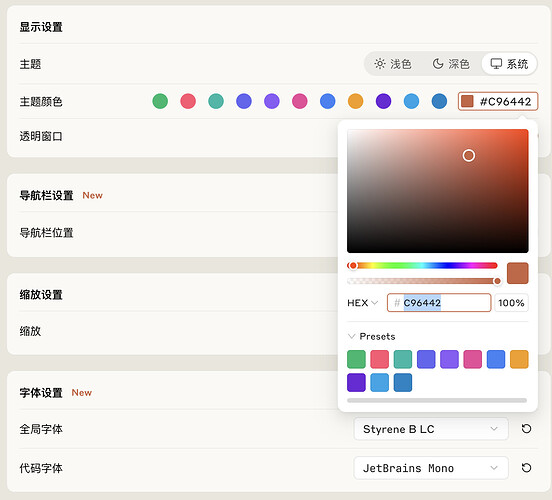Select the system theme option 系统

(x=509, y=64)
